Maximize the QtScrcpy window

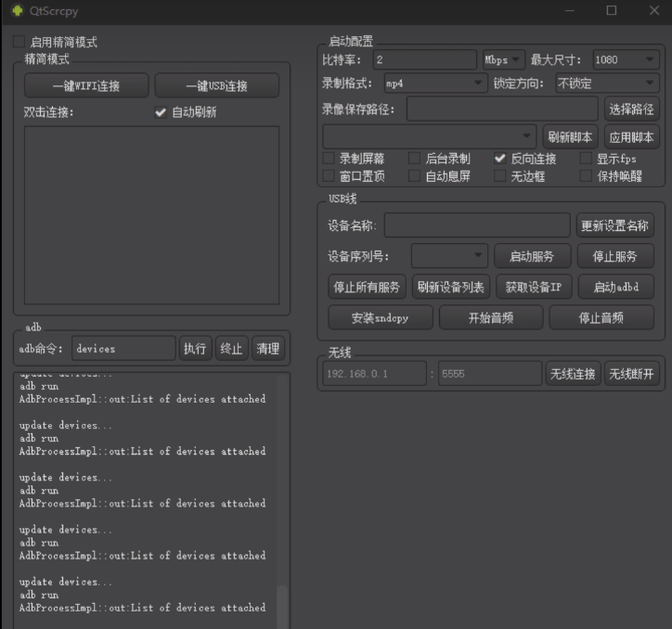612,10
